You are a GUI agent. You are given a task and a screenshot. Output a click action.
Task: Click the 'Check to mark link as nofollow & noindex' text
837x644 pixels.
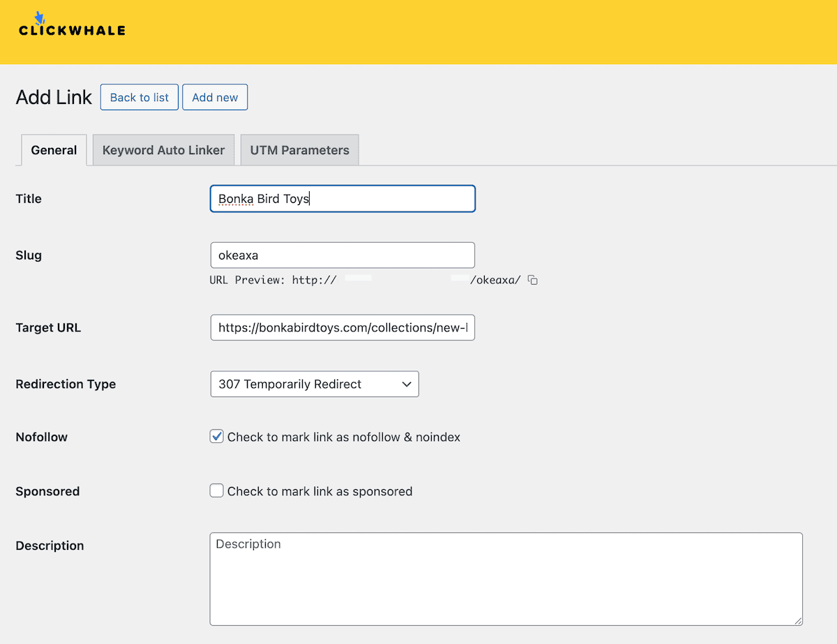tap(344, 437)
